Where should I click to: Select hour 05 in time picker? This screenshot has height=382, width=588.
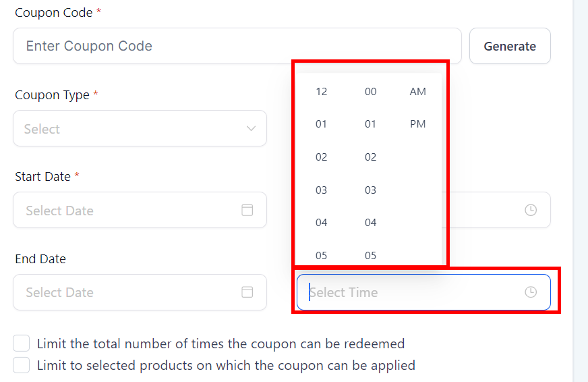tap(322, 255)
